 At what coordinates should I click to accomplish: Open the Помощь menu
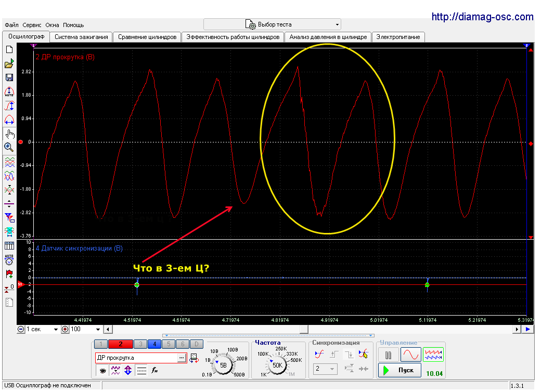pos(73,25)
